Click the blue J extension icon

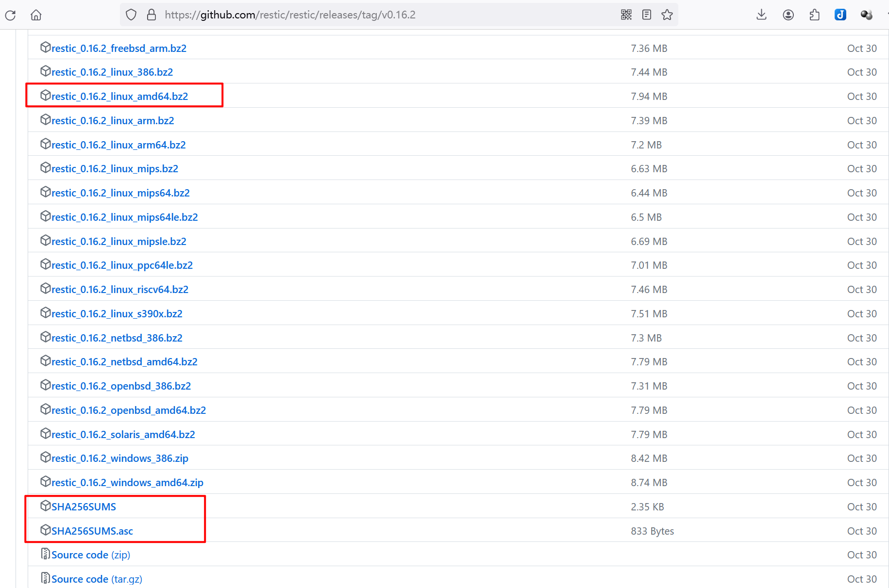tap(840, 15)
